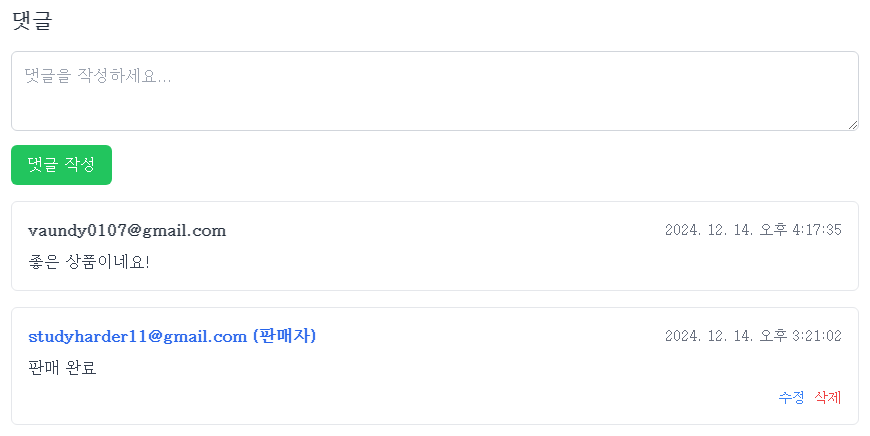The width and height of the screenshot is (870, 436).
Task: Click the placeholder text 댓글을 작성하세요...
Action: click(x=98, y=75)
